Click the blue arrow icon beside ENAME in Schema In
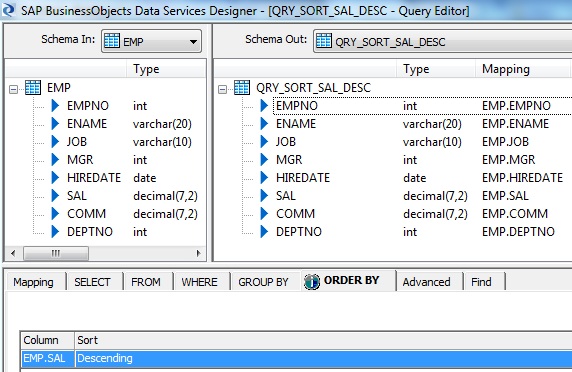This screenshot has width=572, height=372. pyautogui.click(x=55, y=124)
